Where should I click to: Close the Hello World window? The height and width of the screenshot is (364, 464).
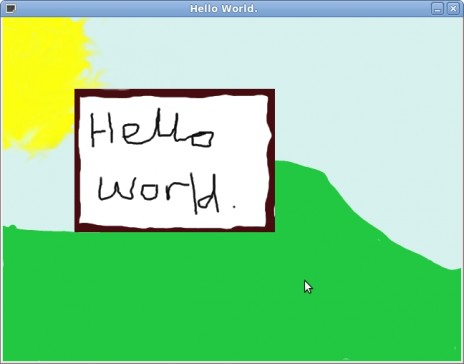pos(453,8)
